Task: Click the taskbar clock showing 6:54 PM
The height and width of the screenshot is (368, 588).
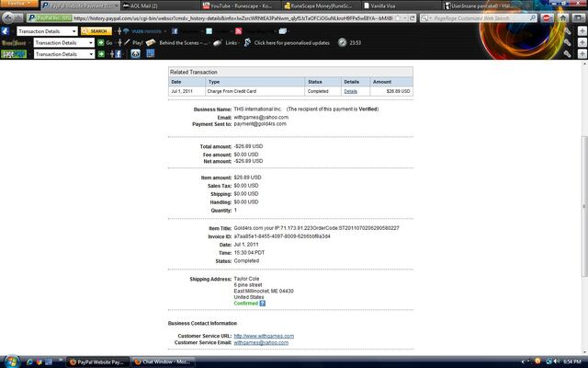Action: [572, 362]
